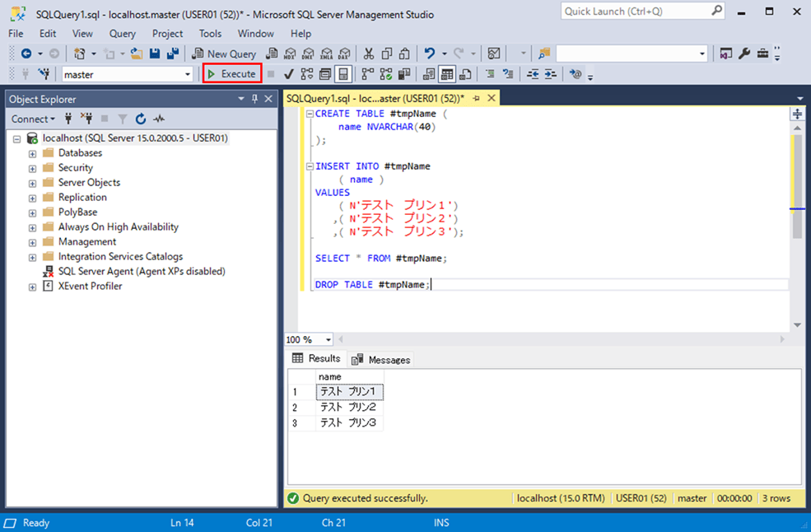Open the Activity Monitor toolbar icon
Viewport: 811px width, 532px height.
(x=494, y=54)
